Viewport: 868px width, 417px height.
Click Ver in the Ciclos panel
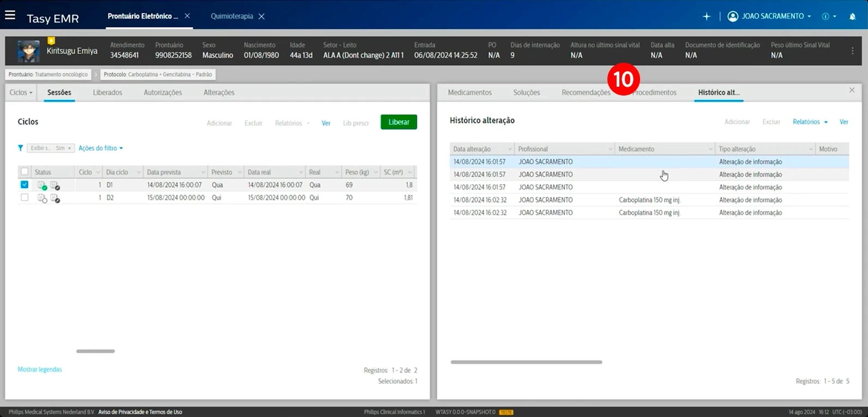tap(326, 123)
